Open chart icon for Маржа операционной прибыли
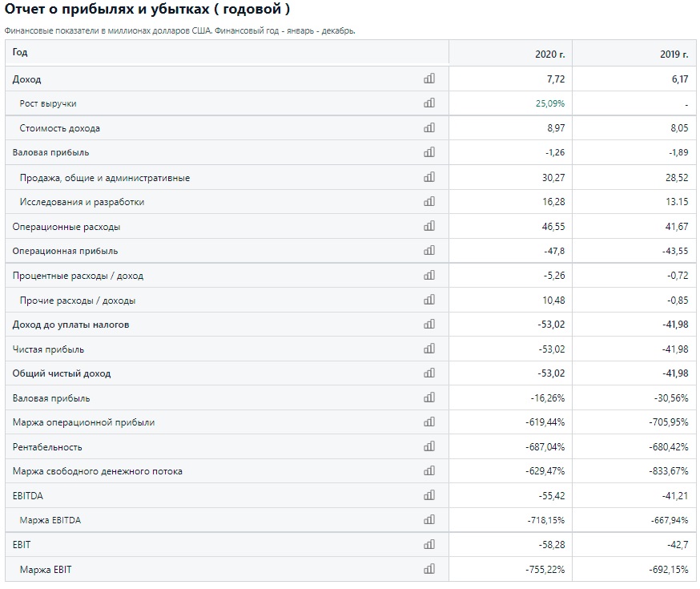 (x=429, y=422)
